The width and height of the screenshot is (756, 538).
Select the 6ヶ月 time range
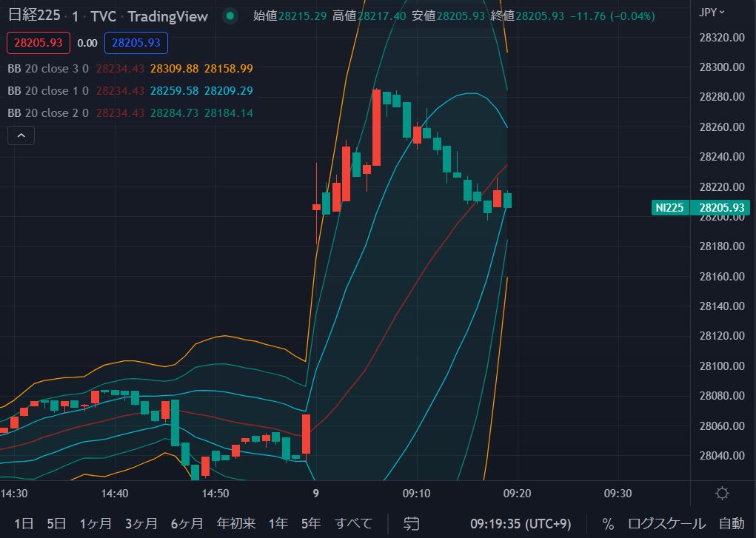187,523
